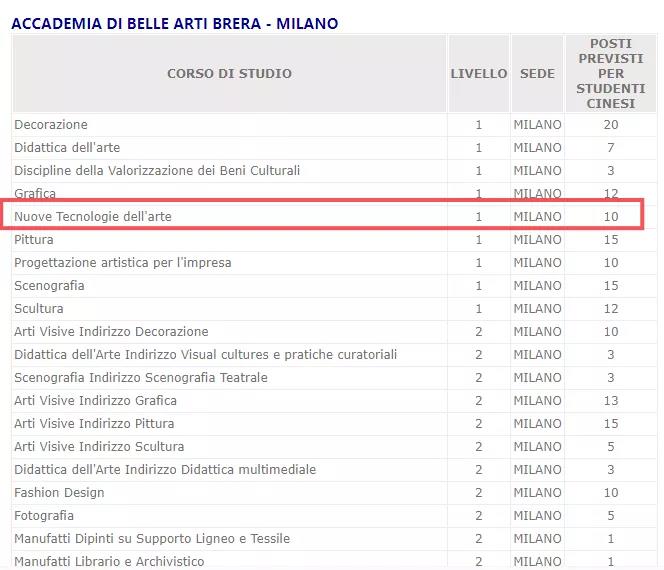Click the 20 places value for Decorazione
The image size is (664, 570).
611,125
